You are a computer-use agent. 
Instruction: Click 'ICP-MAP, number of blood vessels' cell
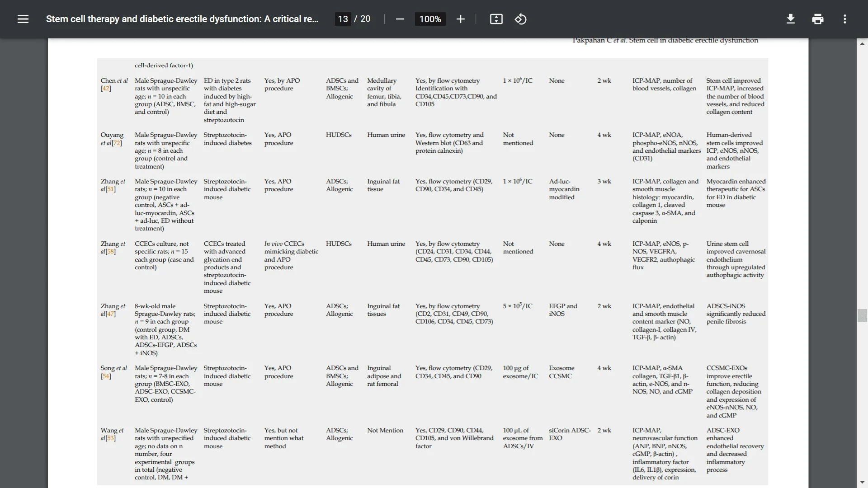click(x=664, y=84)
